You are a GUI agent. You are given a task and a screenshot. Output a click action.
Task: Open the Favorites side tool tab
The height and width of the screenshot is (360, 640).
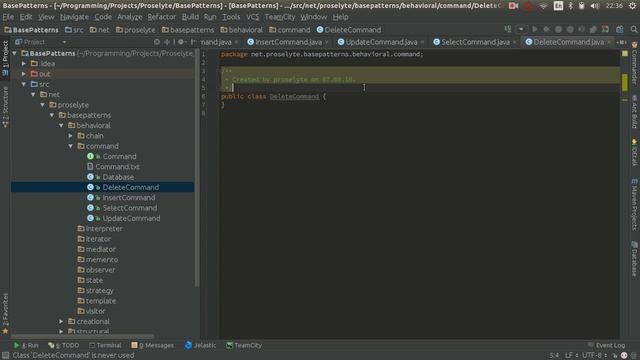click(x=5, y=313)
